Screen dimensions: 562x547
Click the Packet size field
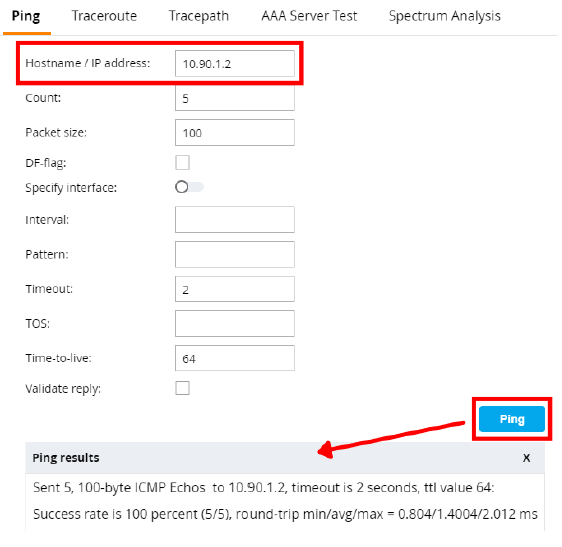235,133
